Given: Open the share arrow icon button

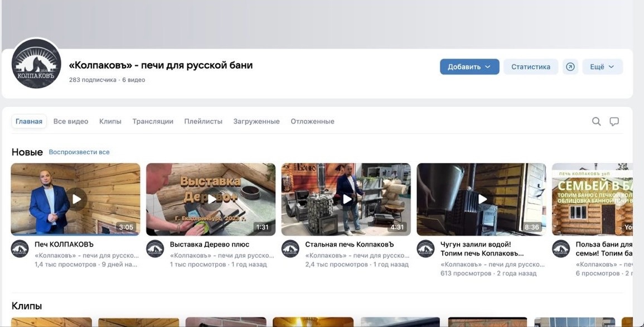Looking at the screenshot, I should [570, 66].
